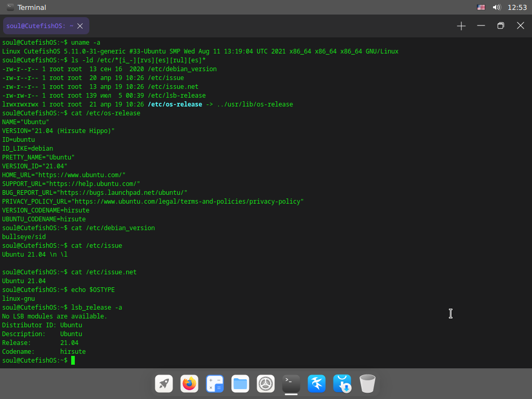Click the "cat /etc/os-release" command line

[x=71, y=113]
